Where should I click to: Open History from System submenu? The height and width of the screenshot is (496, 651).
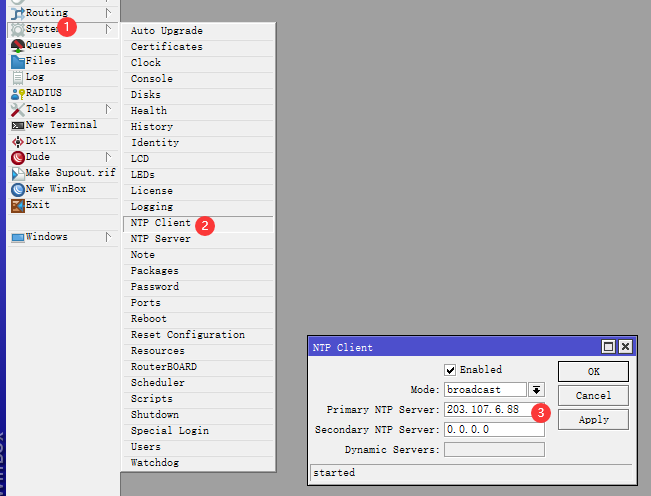(198, 127)
